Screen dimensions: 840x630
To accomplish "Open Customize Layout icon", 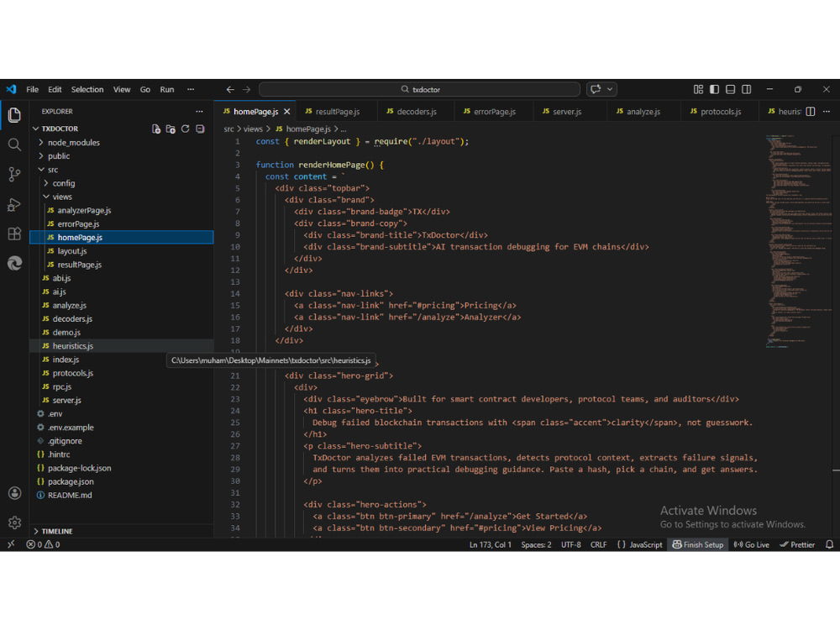I will 698,90.
